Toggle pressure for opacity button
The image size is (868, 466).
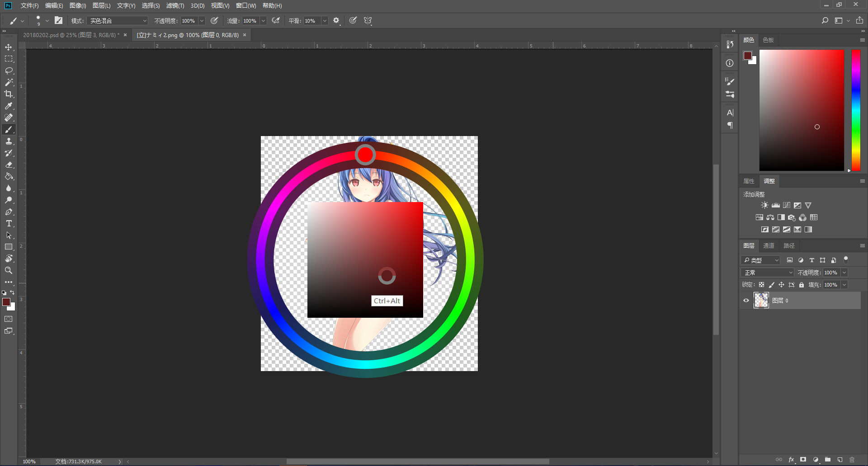click(x=215, y=21)
